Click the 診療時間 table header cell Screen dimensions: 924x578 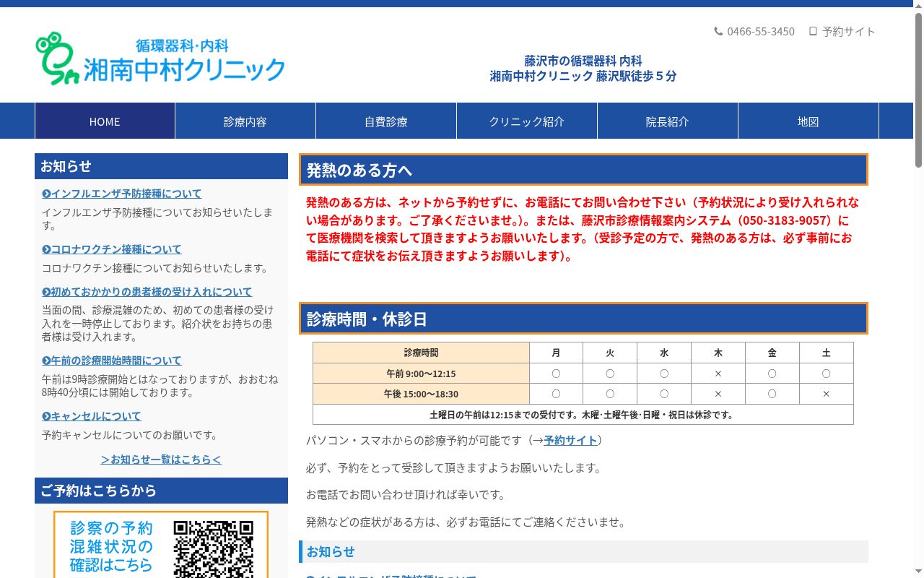pos(421,353)
